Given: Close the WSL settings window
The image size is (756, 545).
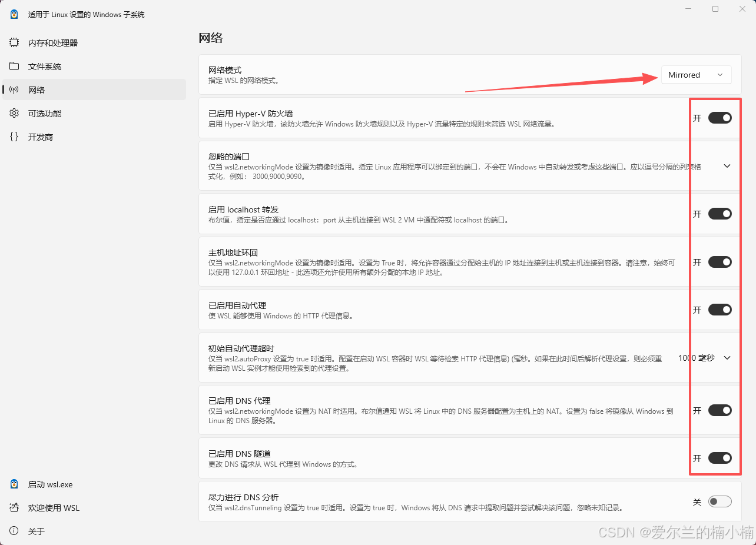Looking at the screenshot, I should (x=742, y=9).
